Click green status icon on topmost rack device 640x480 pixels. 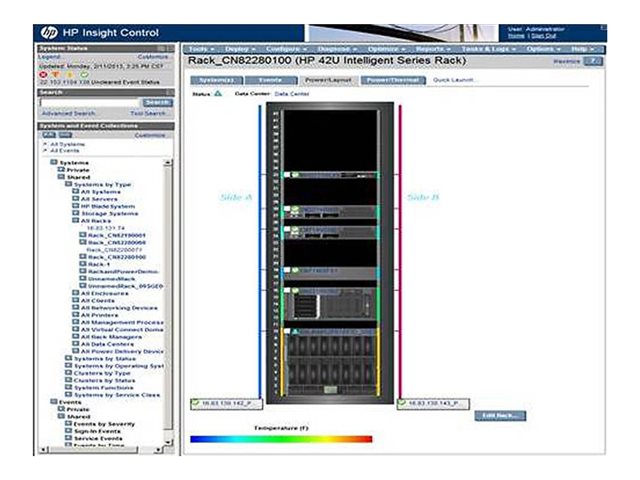click(x=296, y=175)
